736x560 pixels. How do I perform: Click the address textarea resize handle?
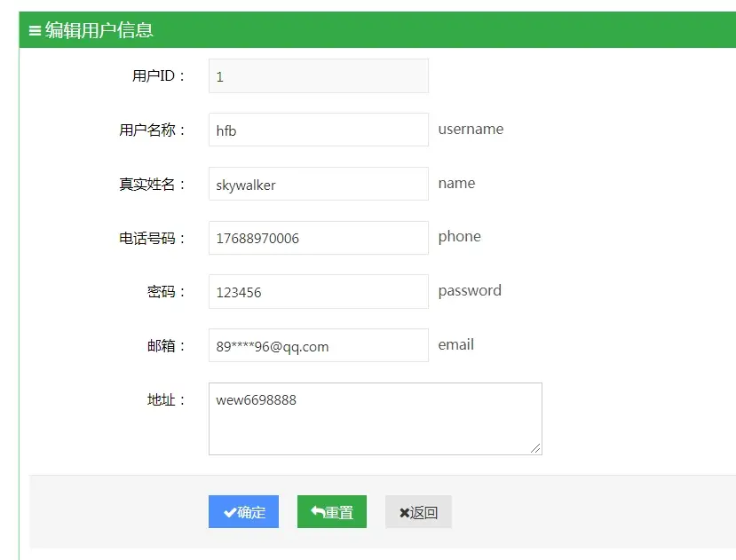535,448
